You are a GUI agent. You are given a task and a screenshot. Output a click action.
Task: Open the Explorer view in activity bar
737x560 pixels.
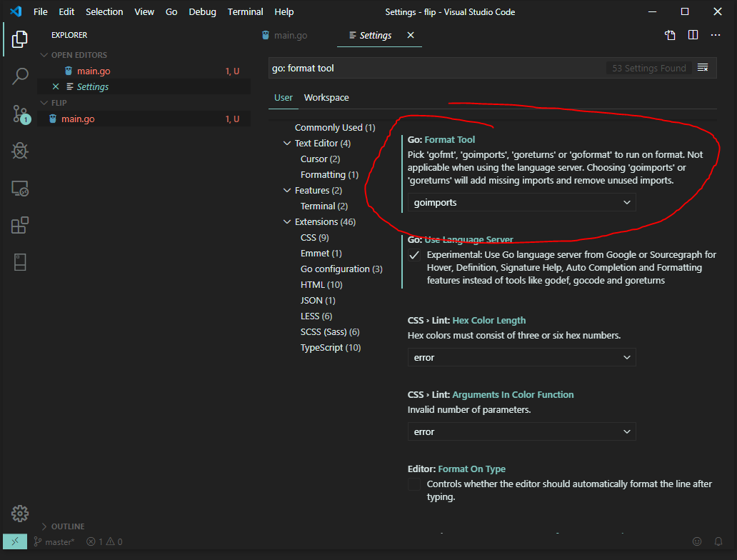[19, 39]
